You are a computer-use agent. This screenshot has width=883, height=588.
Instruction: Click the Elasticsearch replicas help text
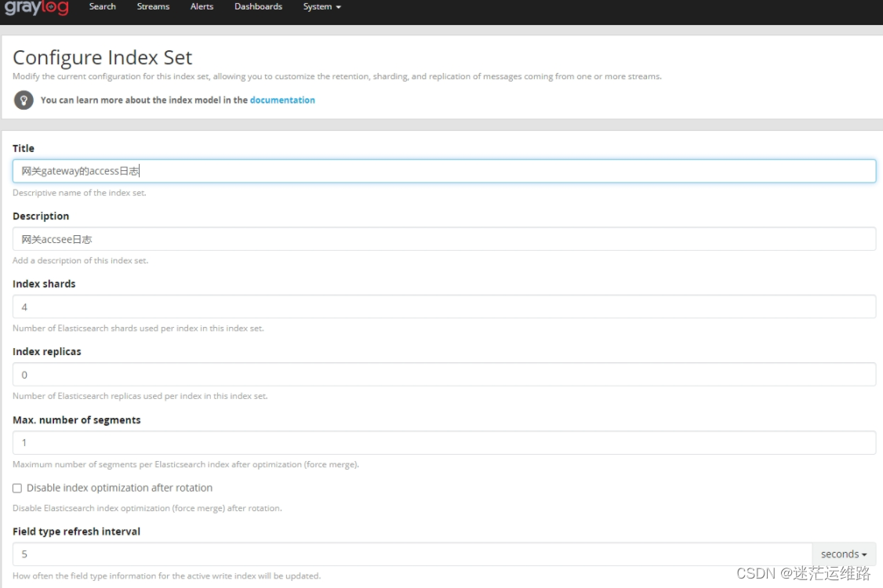coord(140,396)
